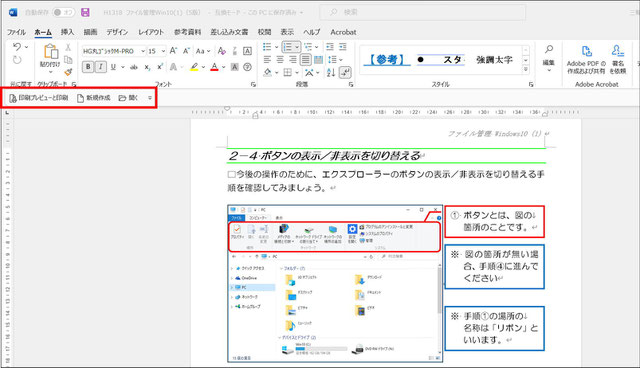Switch to the Layout (レイアウト) tab
This screenshot has height=368, width=640.
[151, 32]
